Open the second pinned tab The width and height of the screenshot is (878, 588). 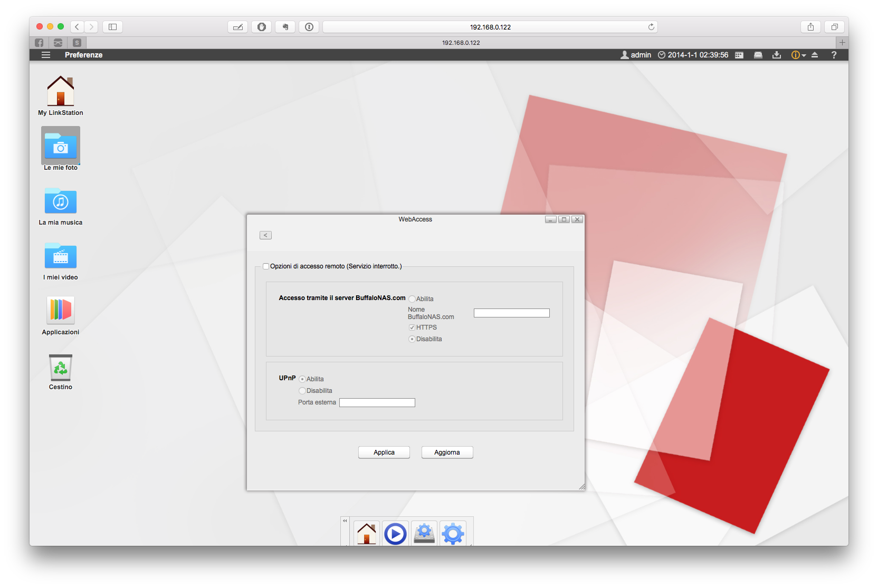click(x=58, y=43)
